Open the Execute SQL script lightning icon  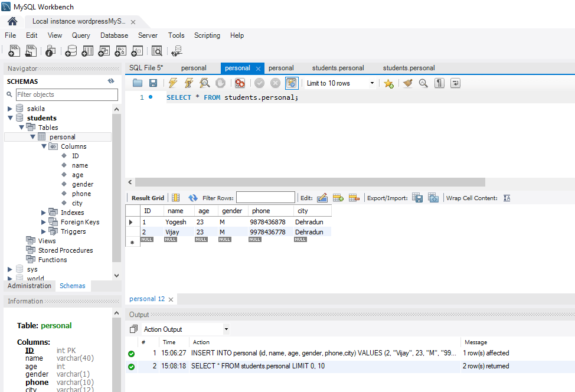tap(172, 83)
